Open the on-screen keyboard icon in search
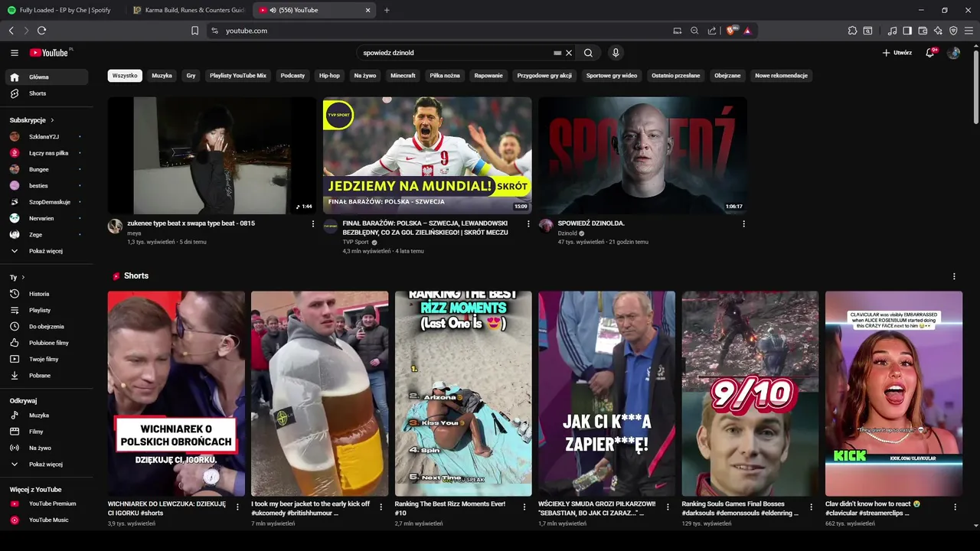This screenshot has height=551, width=980. (x=557, y=53)
